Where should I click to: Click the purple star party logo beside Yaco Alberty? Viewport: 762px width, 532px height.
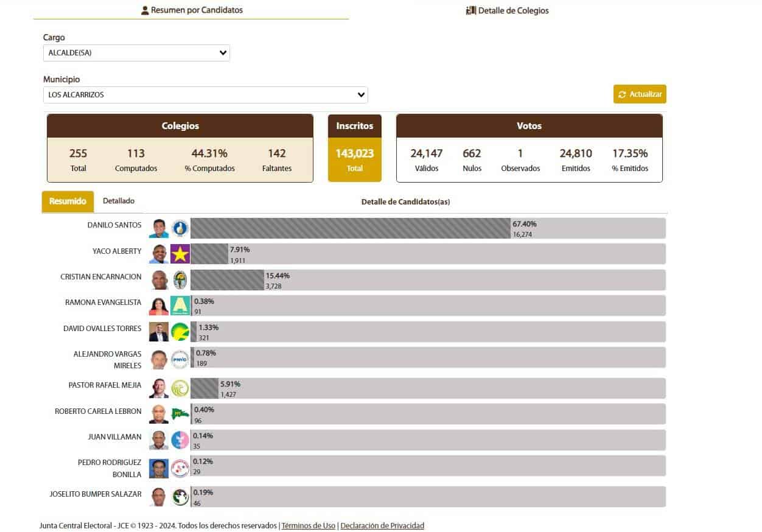(180, 254)
